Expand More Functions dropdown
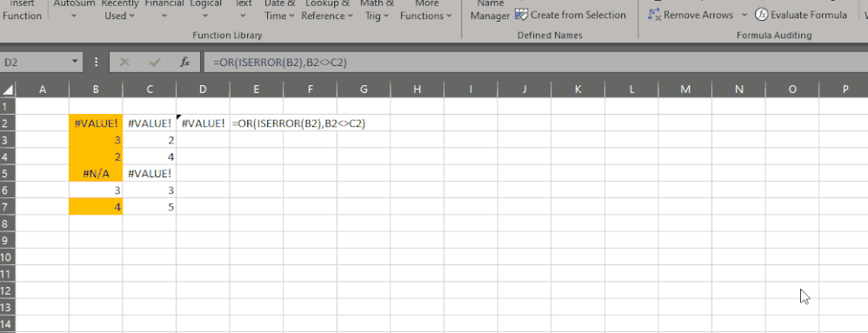 pyautogui.click(x=425, y=10)
